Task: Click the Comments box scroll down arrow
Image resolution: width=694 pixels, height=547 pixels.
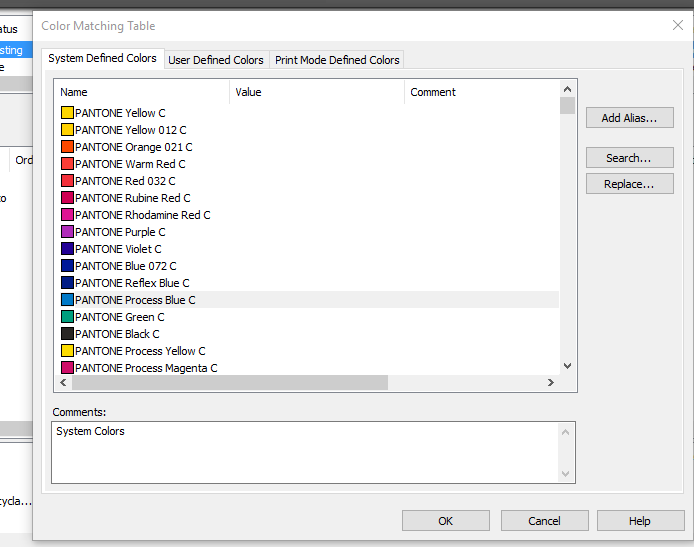Action: [565, 474]
